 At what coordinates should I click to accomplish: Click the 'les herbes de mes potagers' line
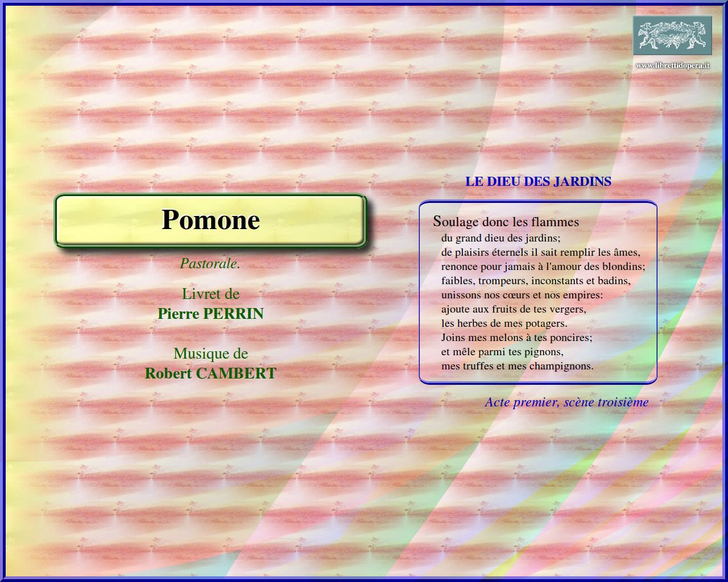coord(504,323)
